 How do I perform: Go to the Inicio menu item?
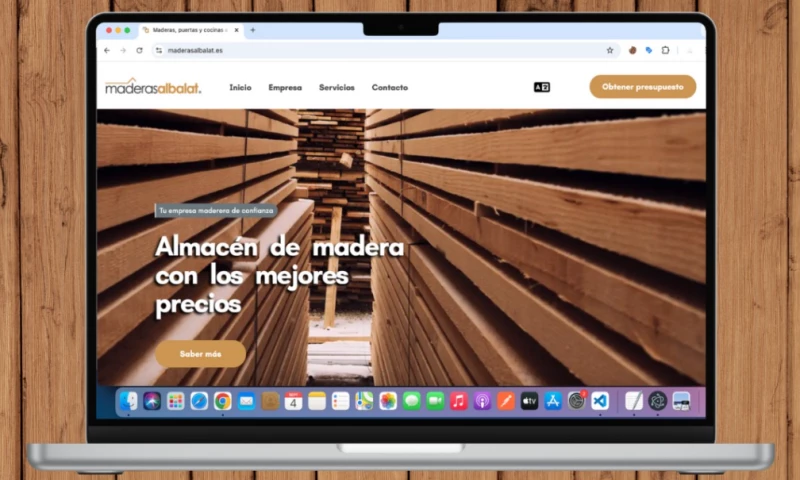(240, 88)
